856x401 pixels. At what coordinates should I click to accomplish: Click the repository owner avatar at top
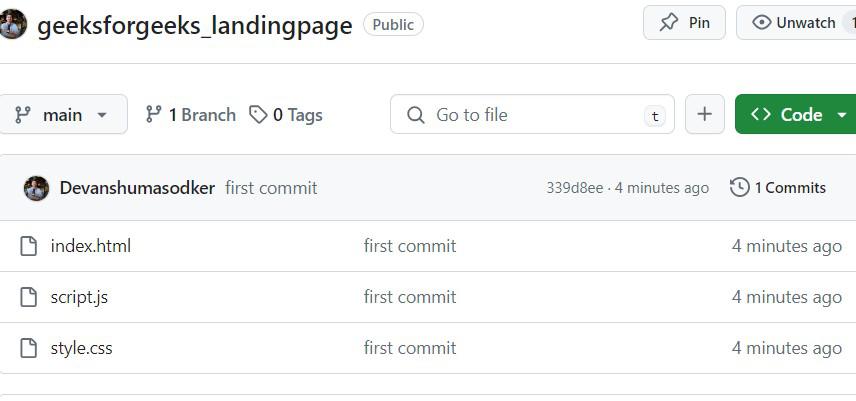click(12, 24)
